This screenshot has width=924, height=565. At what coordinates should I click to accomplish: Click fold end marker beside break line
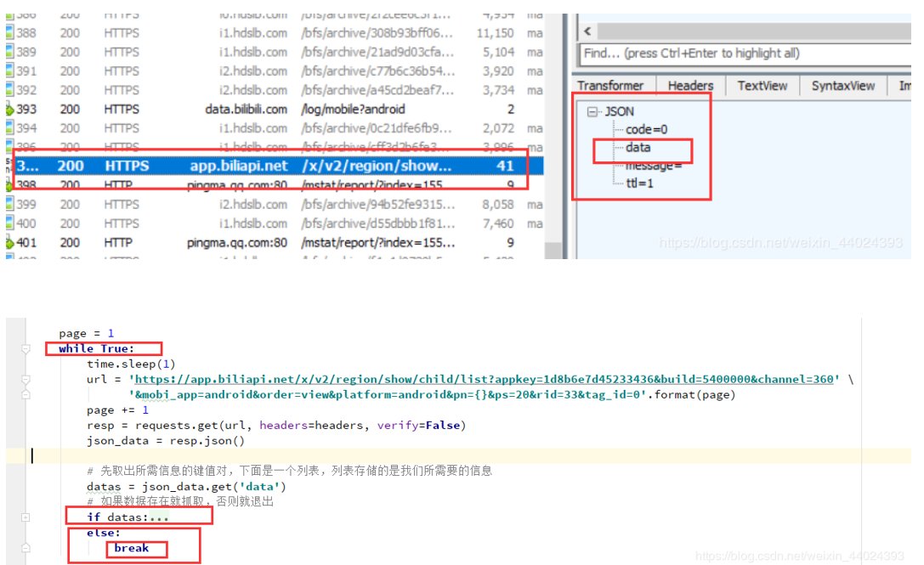(x=26, y=548)
